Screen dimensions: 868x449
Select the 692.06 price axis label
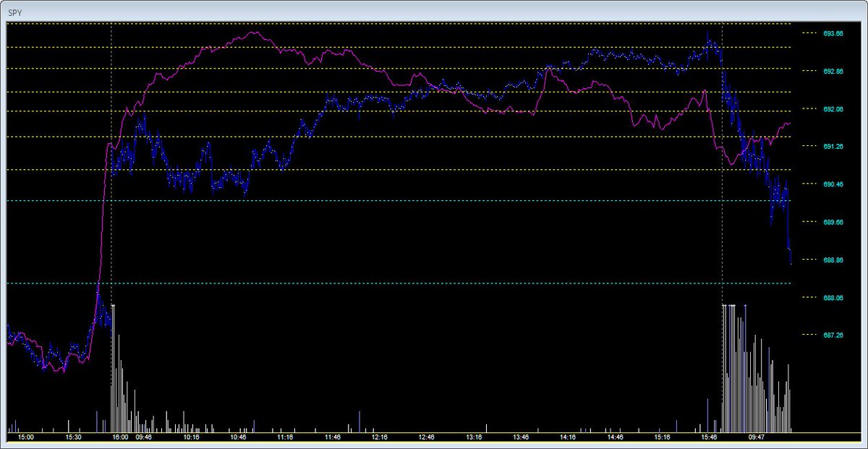(833, 109)
